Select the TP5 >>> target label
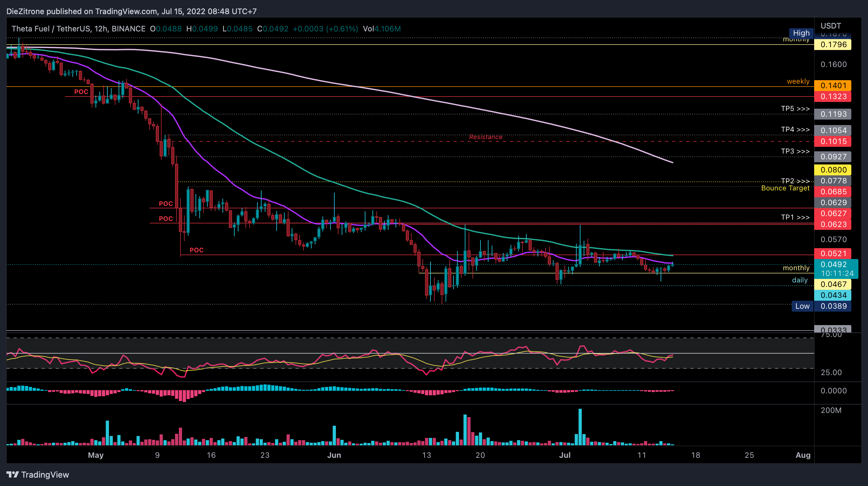Viewport: 868px width, 486px height. (x=795, y=109)
